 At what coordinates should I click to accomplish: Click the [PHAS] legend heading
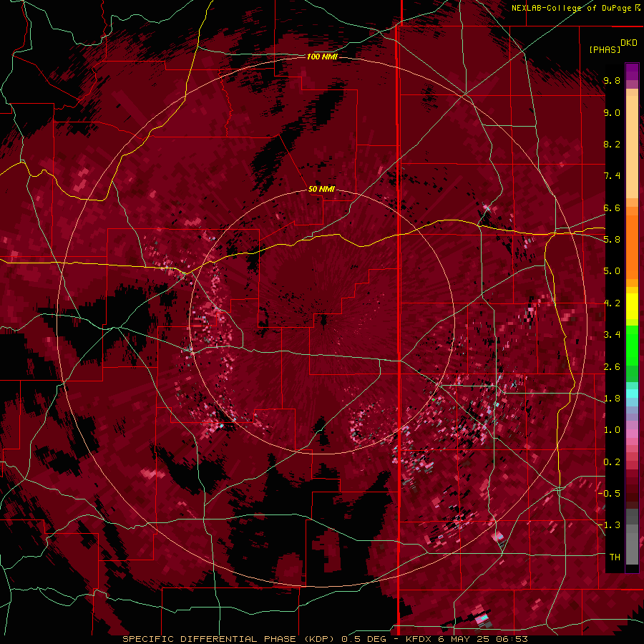pos(604,49)
